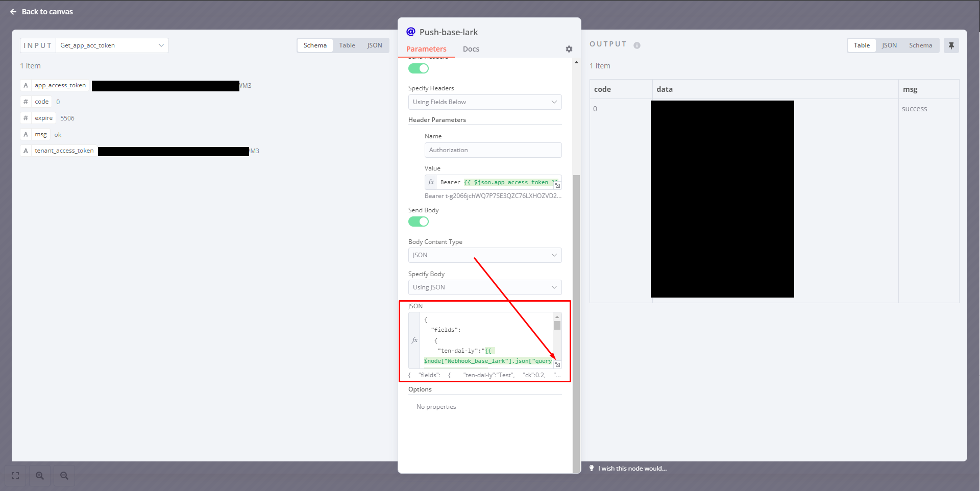Open the Push-base-lark node settings gear
Viewport: 980px width, 491px height.
click(569, 49)
